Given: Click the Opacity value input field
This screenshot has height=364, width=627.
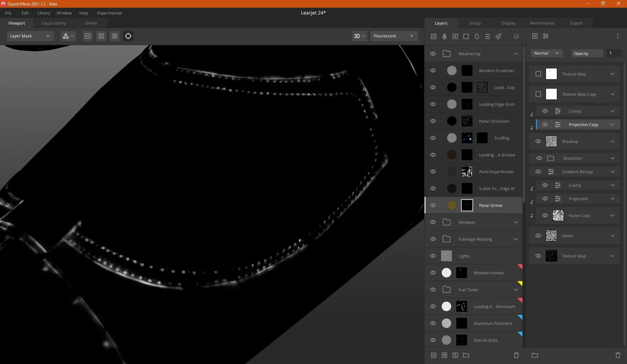Looking at the screenshot, I should click(614, 53).
